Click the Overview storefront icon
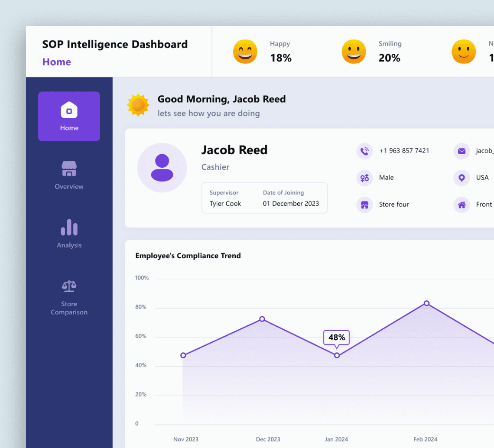This screenshot has height=448, width=494. click(x=69, y=169)
